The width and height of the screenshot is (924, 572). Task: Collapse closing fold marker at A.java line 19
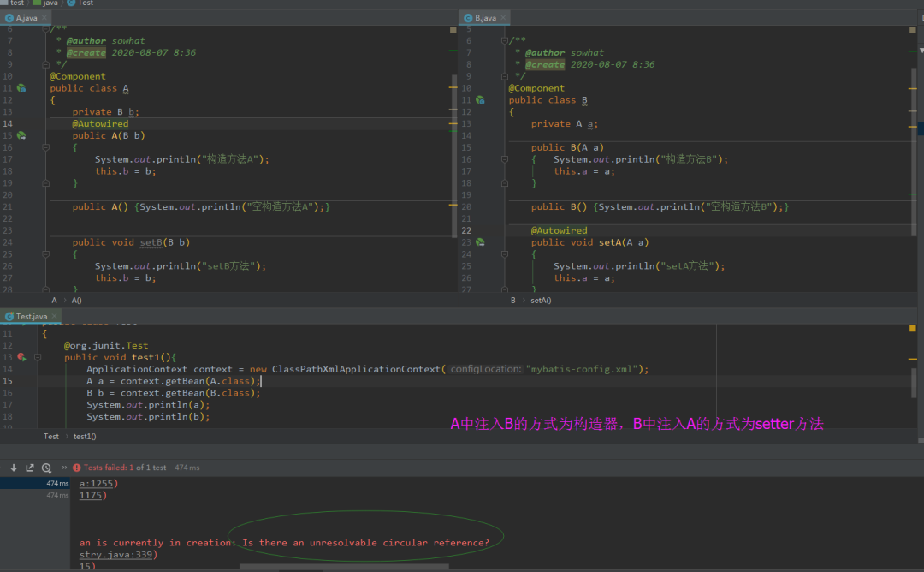tap(45, 183)
